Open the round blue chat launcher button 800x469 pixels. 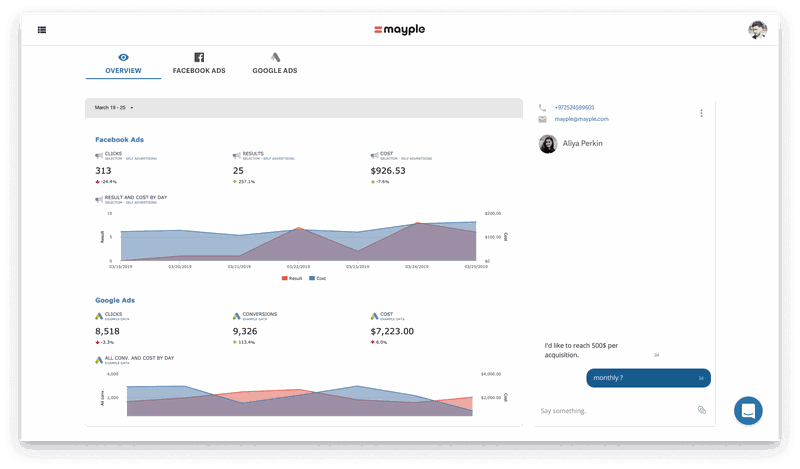[x=748, y=411]
